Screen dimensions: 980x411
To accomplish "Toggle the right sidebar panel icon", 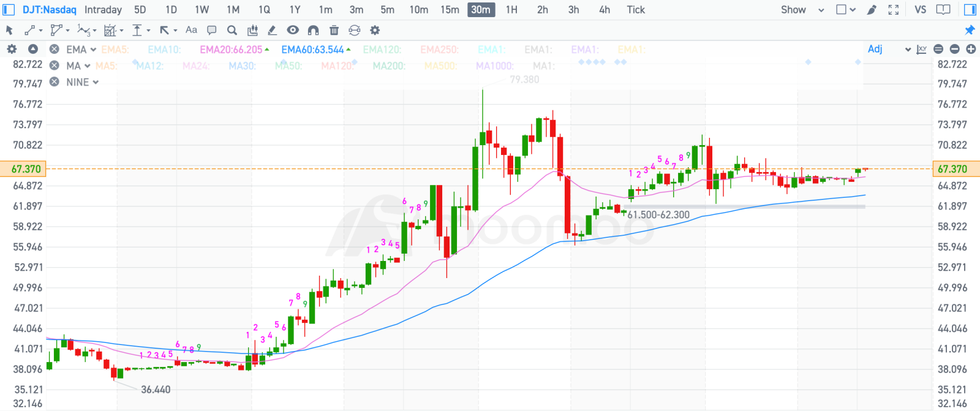I will [x=970, y=10].
